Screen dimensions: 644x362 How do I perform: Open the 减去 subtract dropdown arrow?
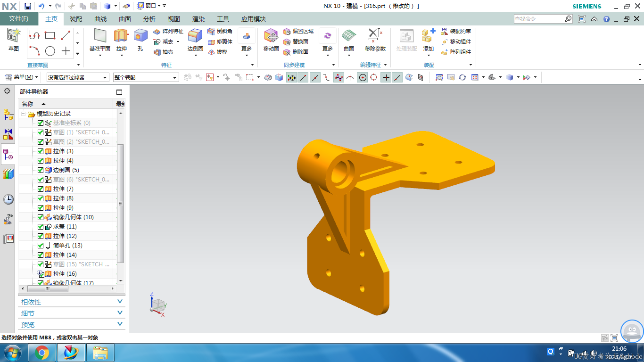(178, 41)
